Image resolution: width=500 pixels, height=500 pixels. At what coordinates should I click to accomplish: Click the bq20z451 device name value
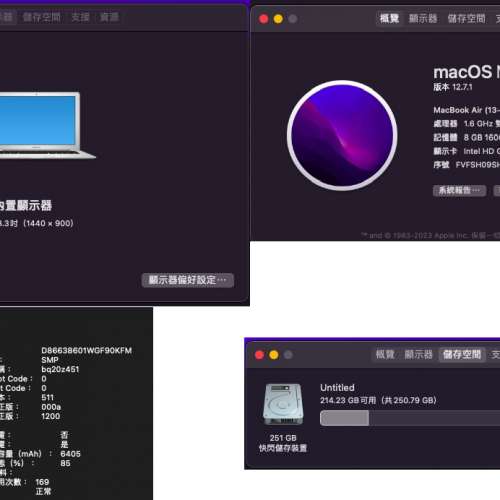pyautogui.click(x=60, y=369)
